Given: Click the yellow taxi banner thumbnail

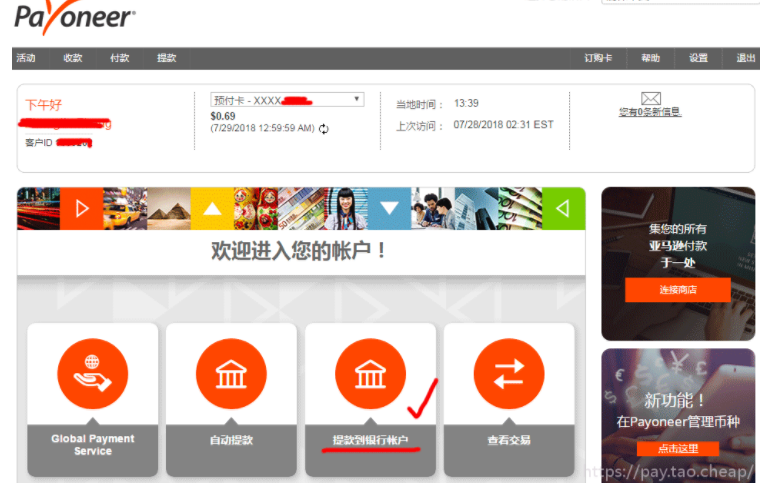Looking at the screenshot, I should click(x=125, y=208).
